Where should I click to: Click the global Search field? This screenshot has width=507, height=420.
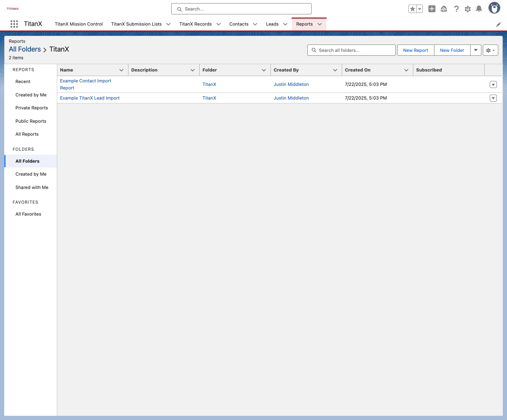241,9
